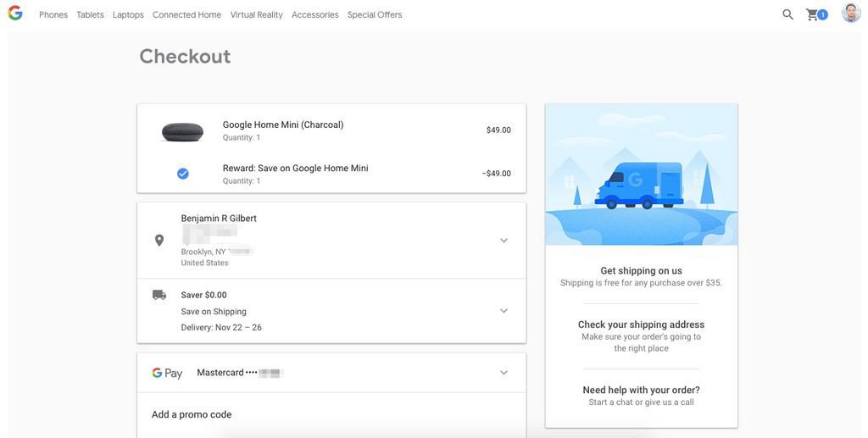868x438 pixels.
Task: Open the Virtual Reality menu
Action: pos(256,15)
